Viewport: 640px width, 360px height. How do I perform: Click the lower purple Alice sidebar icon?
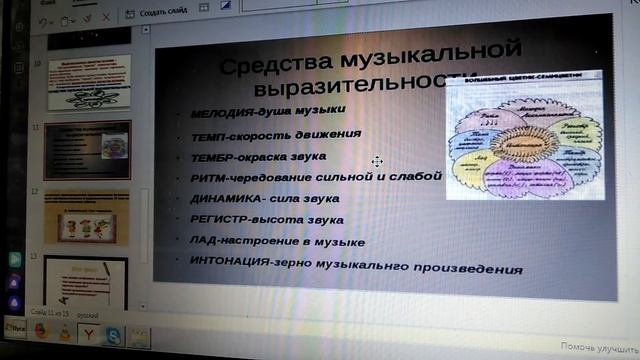pos(14,303)
